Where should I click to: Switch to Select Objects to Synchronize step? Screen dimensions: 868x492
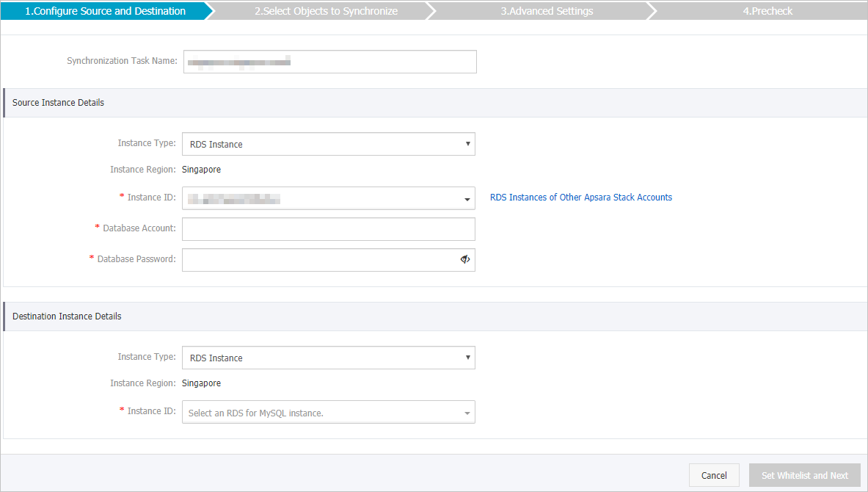coord(326,10)
